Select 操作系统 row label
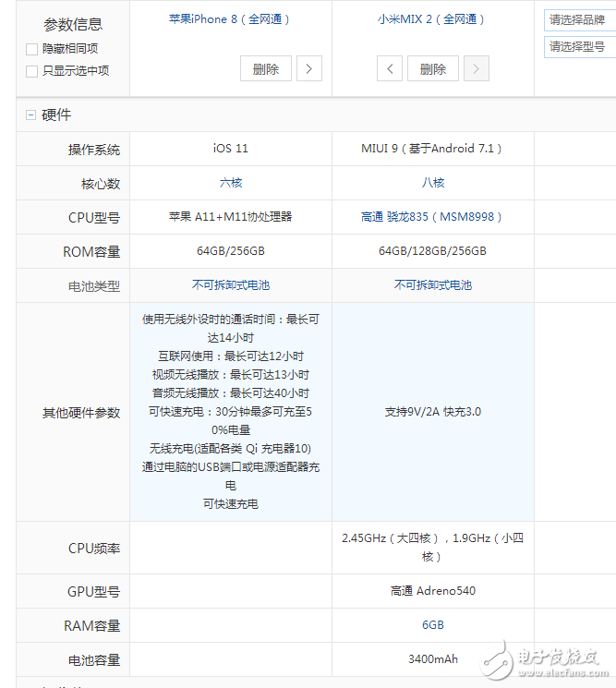 (94, 150)
